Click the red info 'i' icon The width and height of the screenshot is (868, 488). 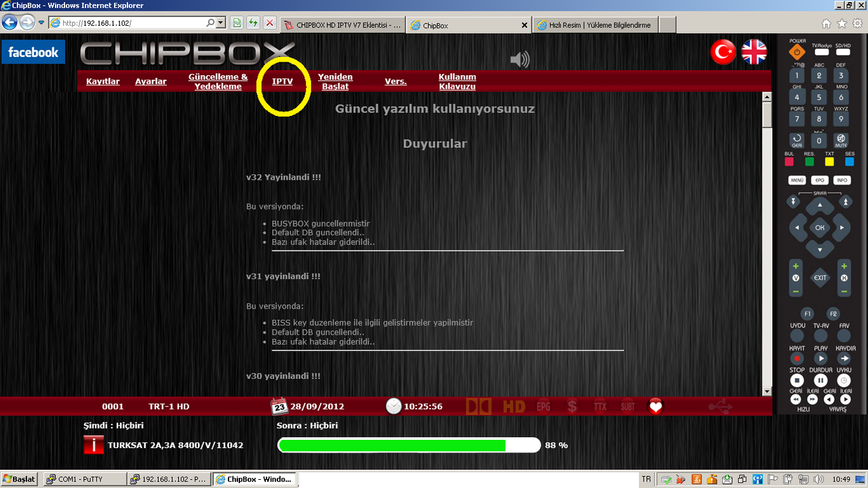point(94,445)
